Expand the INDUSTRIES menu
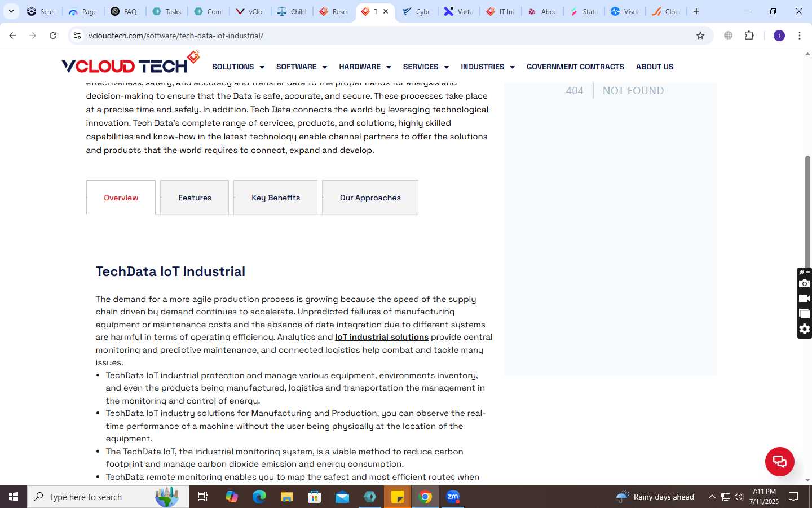 488,67
